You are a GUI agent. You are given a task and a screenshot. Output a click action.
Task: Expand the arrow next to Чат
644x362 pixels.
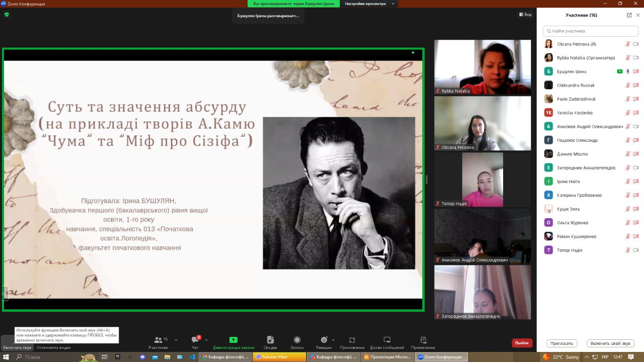click(x=206, y=340)
